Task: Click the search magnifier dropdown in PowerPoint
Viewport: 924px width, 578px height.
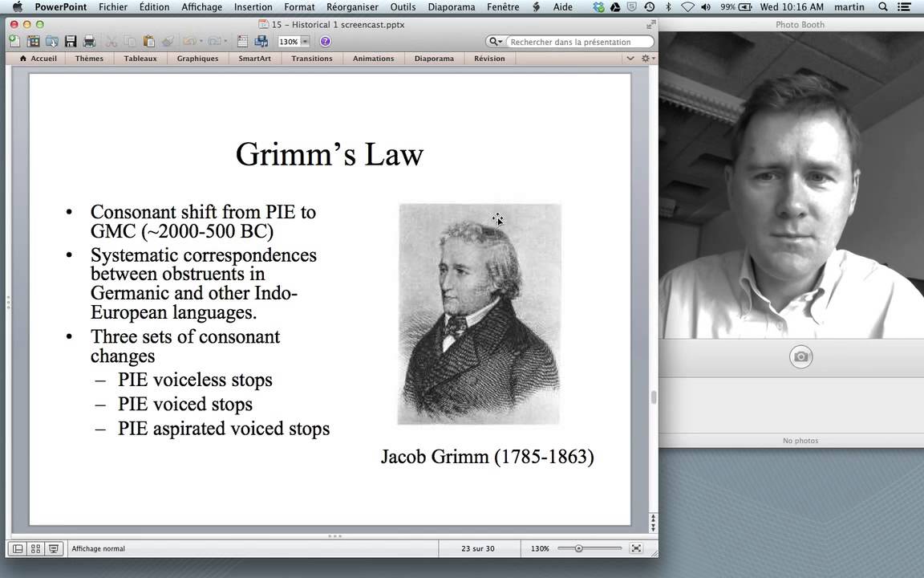Action: point(496,41)
